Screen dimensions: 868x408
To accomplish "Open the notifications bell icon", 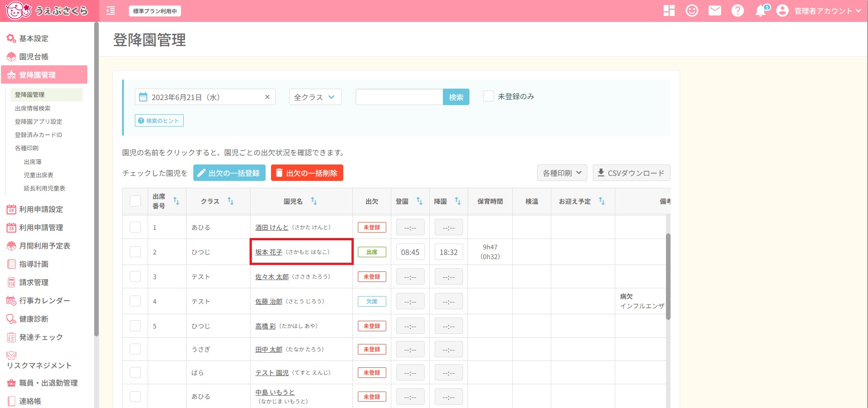I will pos(761,11).
